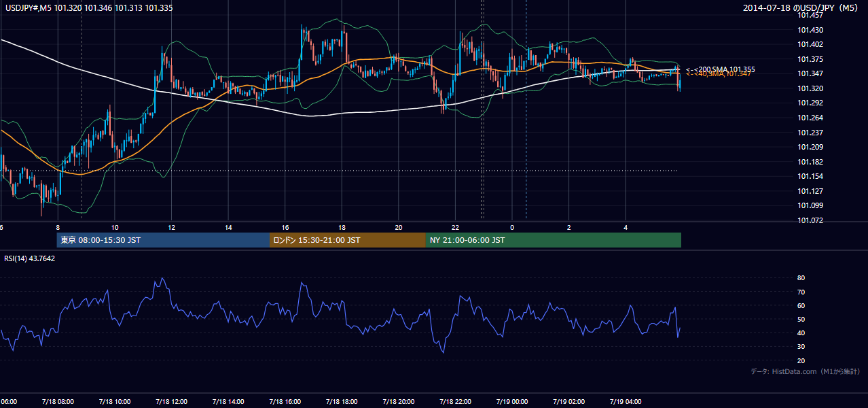This screenshot has height=408, width=868.
Task: Click price level 101.264 on the price axis
Action: (x=810, y=118)
